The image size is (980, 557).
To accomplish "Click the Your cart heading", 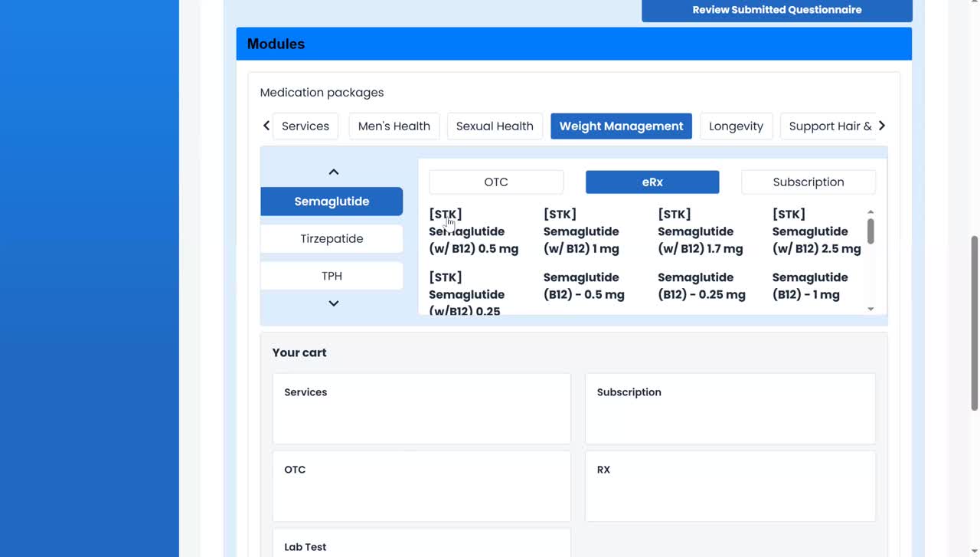I will tap(299, 352).
